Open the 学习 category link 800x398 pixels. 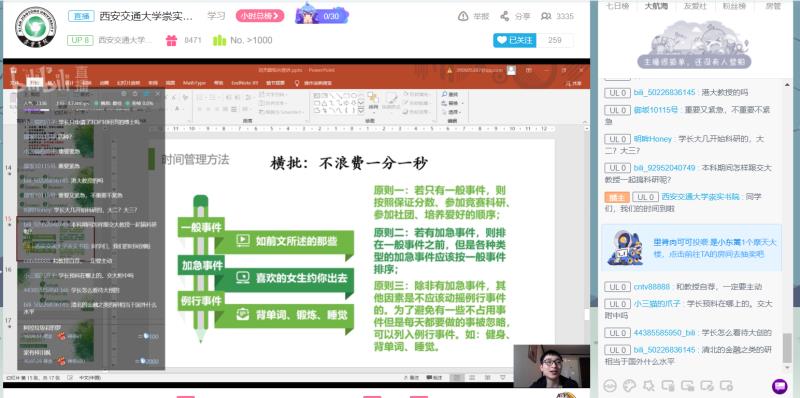pyautogui.click(x=216, y=16)
